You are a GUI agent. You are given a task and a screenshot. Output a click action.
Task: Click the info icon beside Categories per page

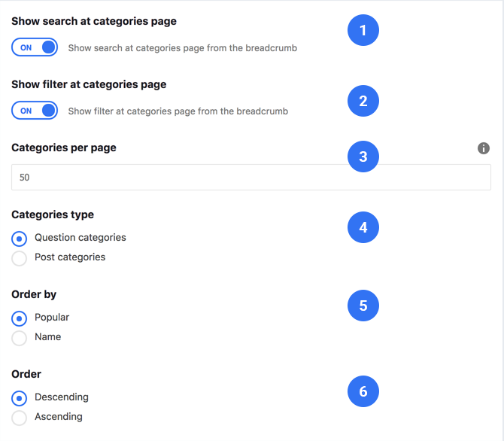click(x=484, y=148)
